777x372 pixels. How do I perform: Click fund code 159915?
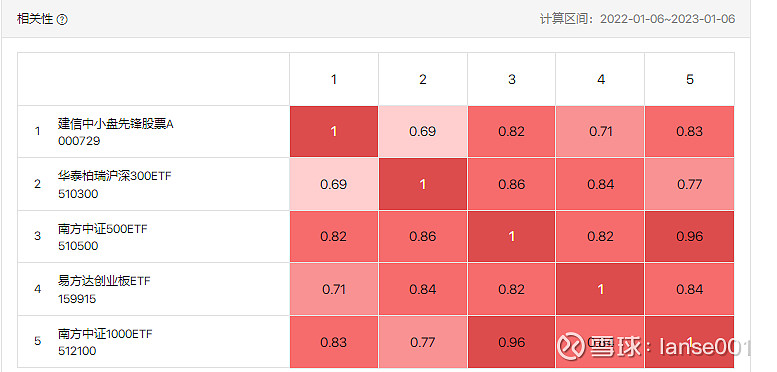[77, 299]
